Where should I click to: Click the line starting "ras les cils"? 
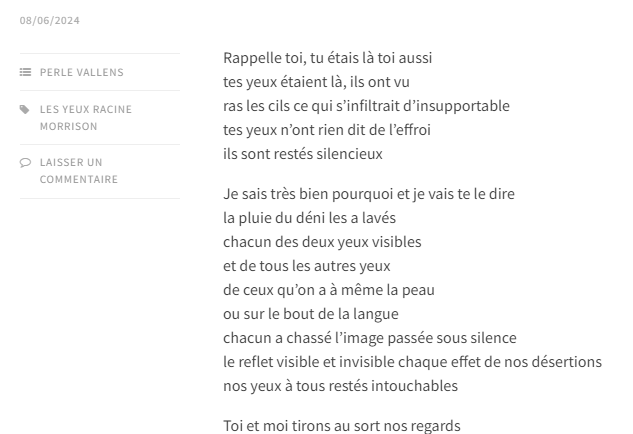click(x=366, y=106)
